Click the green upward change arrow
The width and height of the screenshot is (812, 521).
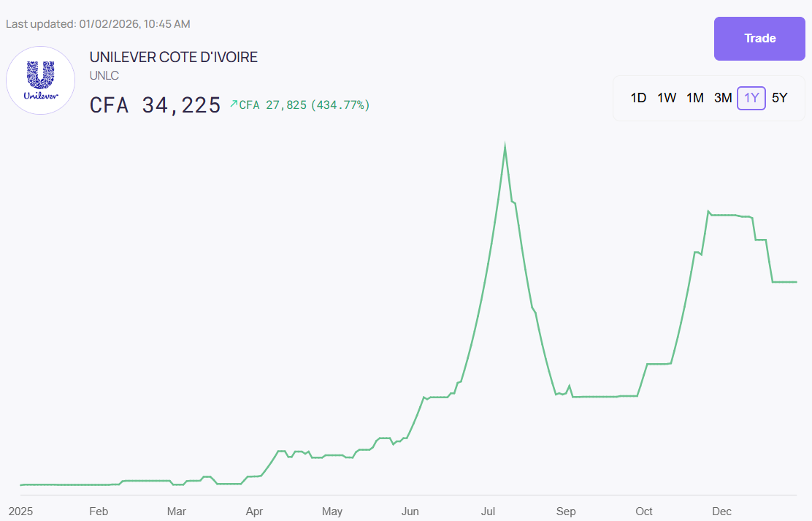tap(234, 104)
